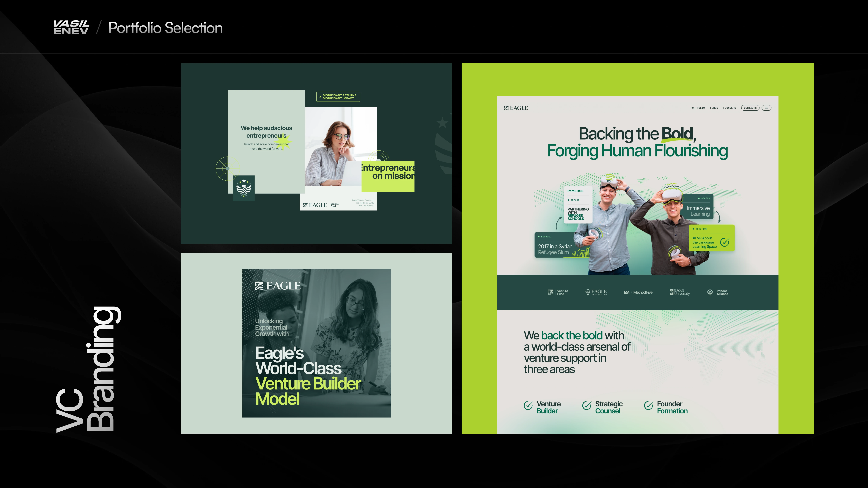The height and width of the screenshot is (488, 868).
Task: Select the Venture Fund logo in the brand strip
Action: (558, 292)
